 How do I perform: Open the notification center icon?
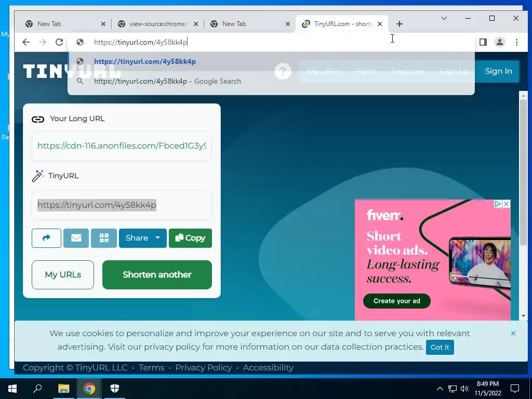pyautogui.click(x=515, y=389)
